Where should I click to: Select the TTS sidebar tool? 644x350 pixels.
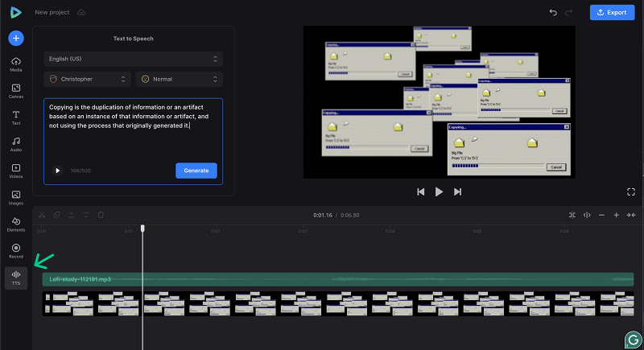click(16, 278)
